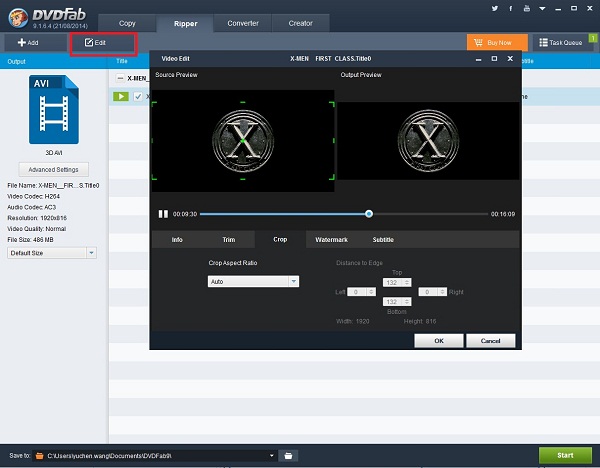The height and width of the screenshot is (468, 600).
Task: Switch to the Copy tab
Action: [127, 23]
